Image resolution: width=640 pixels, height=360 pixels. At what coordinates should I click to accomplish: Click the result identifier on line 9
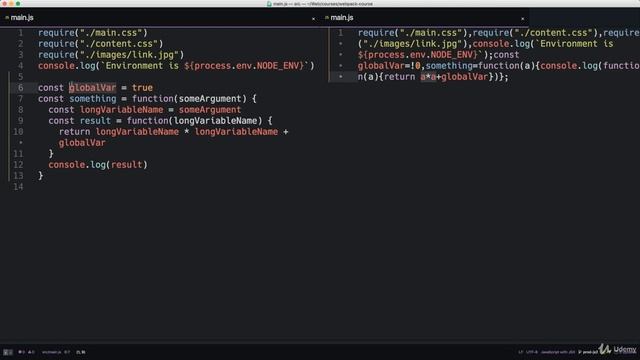pos(95,121)
